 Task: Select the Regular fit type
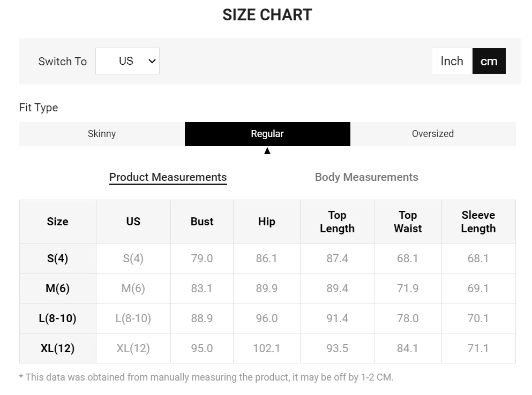[267, 134]
